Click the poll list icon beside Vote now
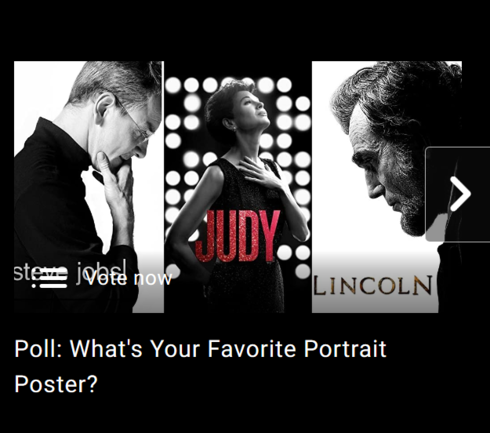This screenshot has width=490, height=433. 50,277
